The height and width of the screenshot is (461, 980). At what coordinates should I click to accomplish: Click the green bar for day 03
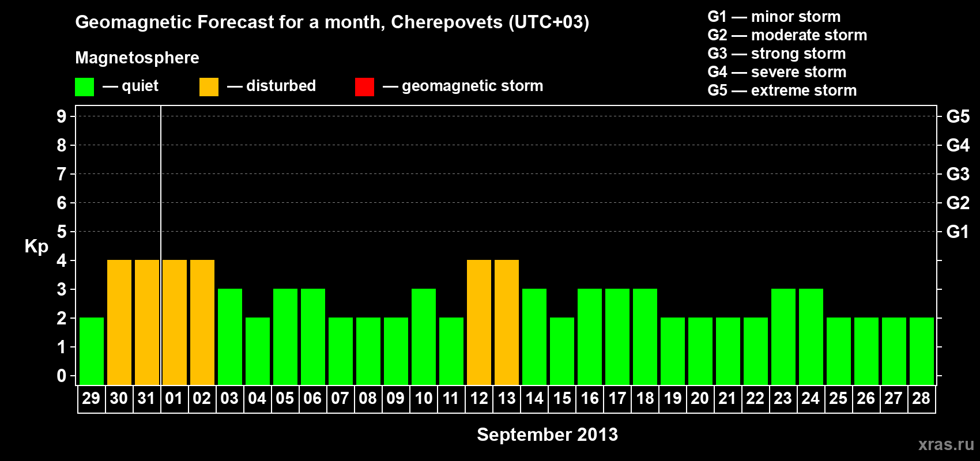[230, 337]
